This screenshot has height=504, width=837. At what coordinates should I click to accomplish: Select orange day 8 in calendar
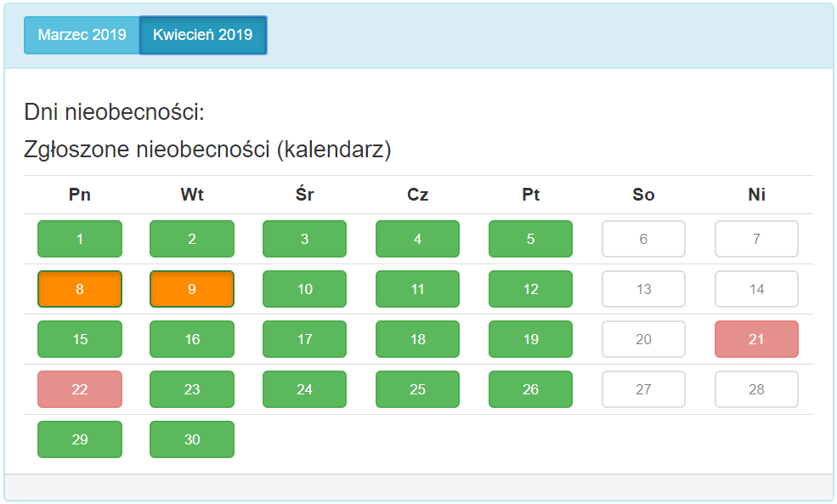pos(80,289)
